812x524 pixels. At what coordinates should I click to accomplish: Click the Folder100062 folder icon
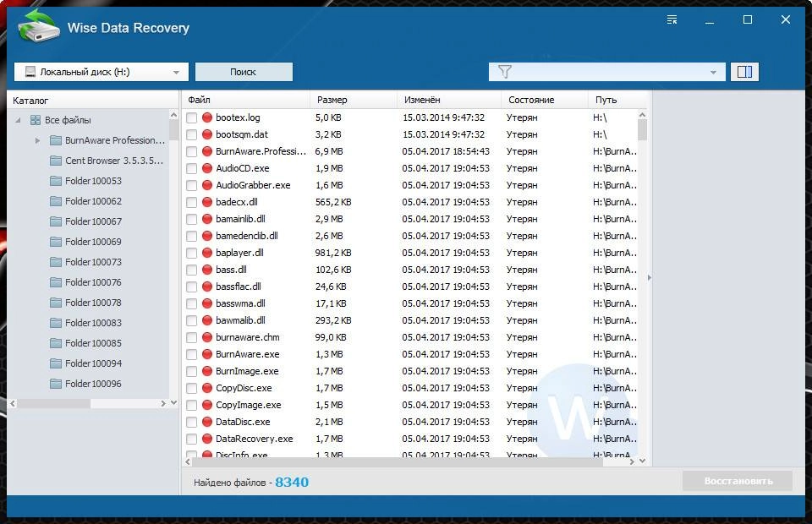(56, 200)
